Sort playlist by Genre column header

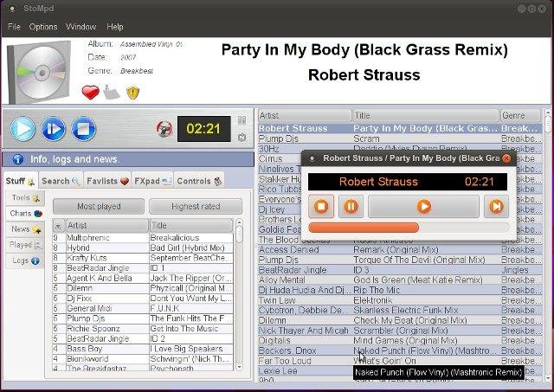(520, 115)
